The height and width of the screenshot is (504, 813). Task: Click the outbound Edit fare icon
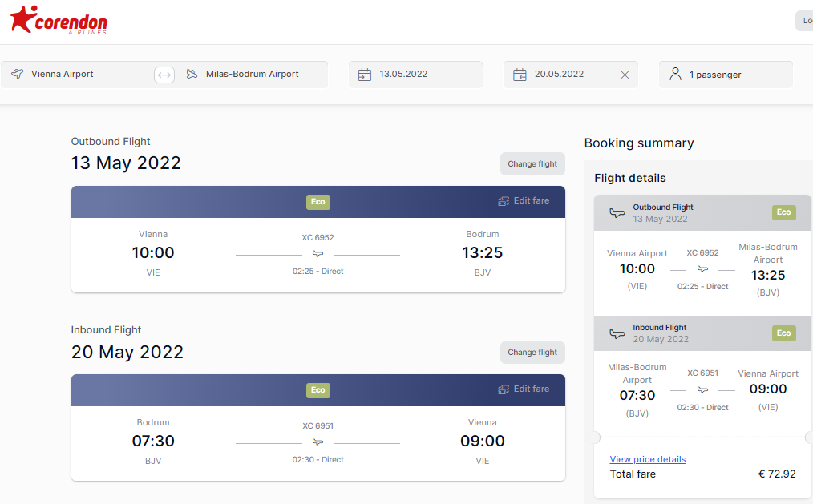(x=504, y=201)
